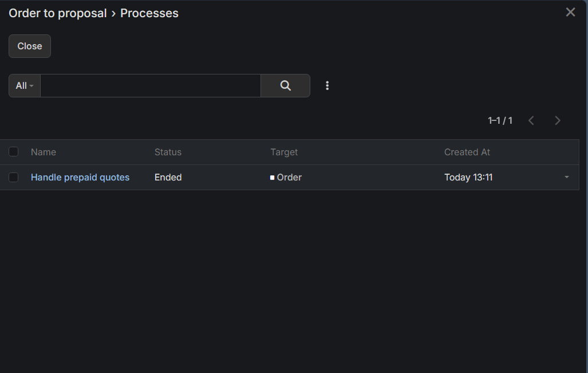Click the Order target in the row
588x373 pixels.
[289, 178]
